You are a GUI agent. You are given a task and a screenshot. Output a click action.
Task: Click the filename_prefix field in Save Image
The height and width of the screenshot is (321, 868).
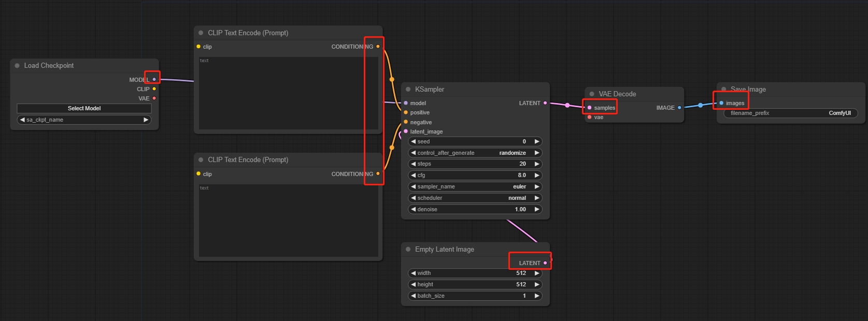(790, 113)
